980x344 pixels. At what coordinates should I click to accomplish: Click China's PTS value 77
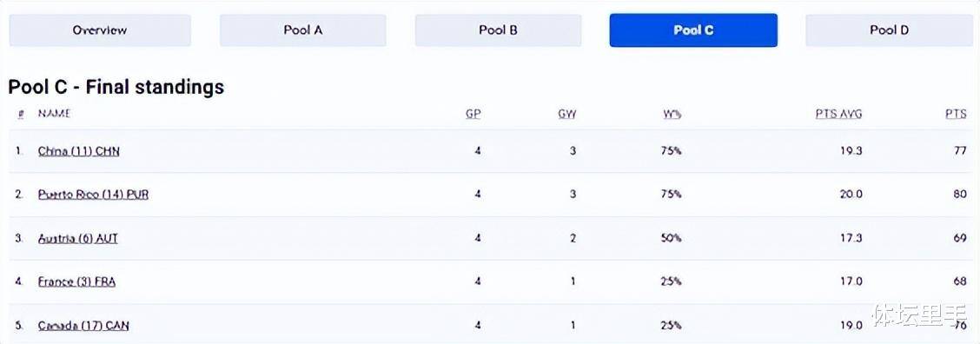tap(960, 151)
